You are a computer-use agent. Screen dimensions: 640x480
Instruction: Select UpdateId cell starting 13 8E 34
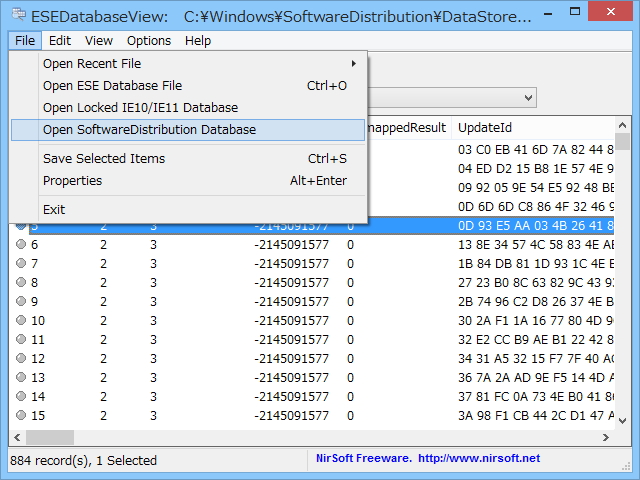point(536,244)
